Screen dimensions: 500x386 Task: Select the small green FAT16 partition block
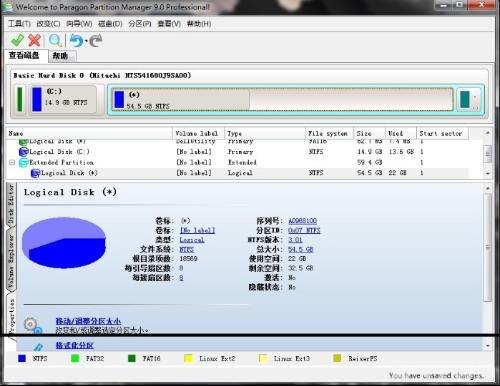pos(20,99)
